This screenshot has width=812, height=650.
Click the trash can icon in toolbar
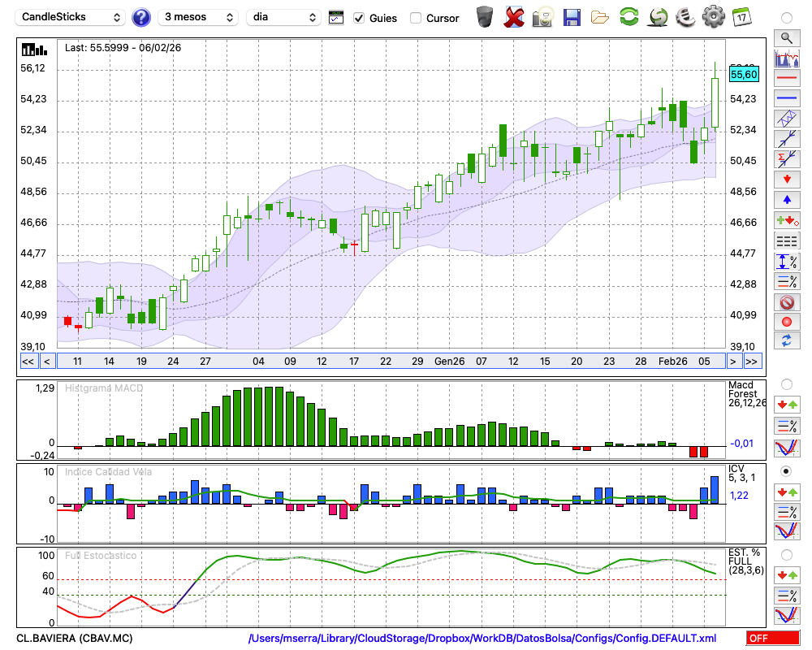(485, 17)
